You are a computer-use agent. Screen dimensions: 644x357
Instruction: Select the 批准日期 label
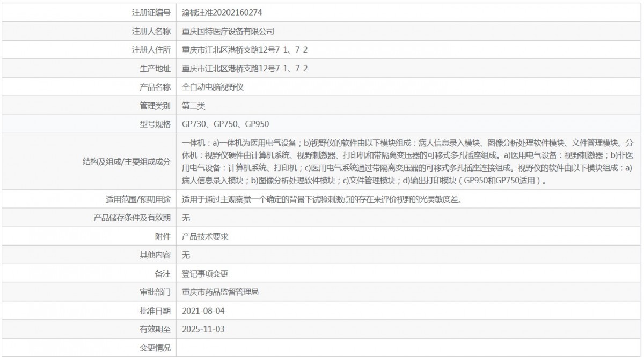(155, 311)
